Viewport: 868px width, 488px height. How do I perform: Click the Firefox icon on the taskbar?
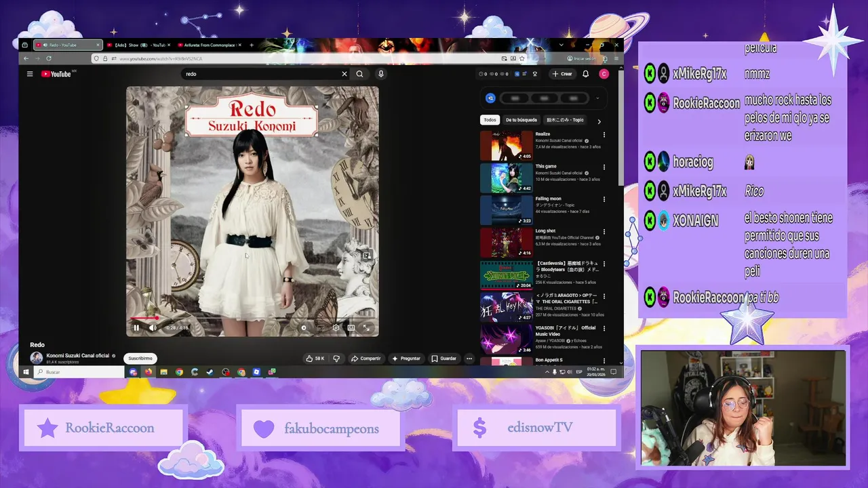148,371
